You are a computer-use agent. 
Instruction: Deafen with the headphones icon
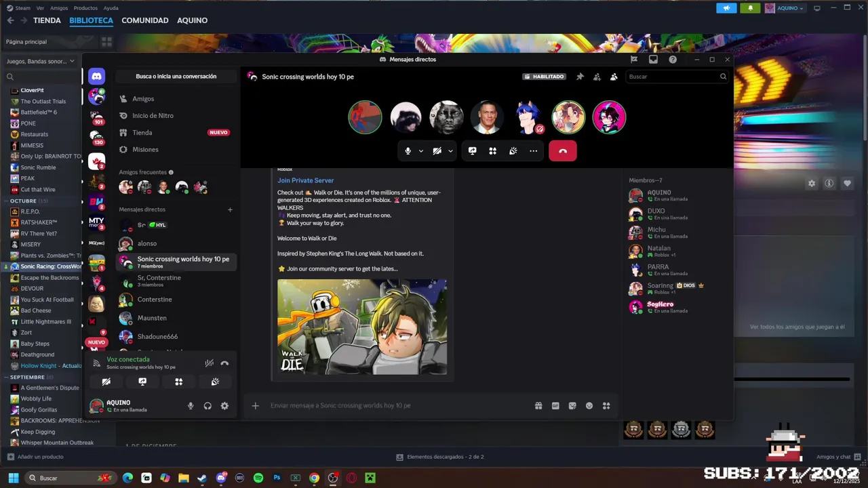[x=208, y=406]
